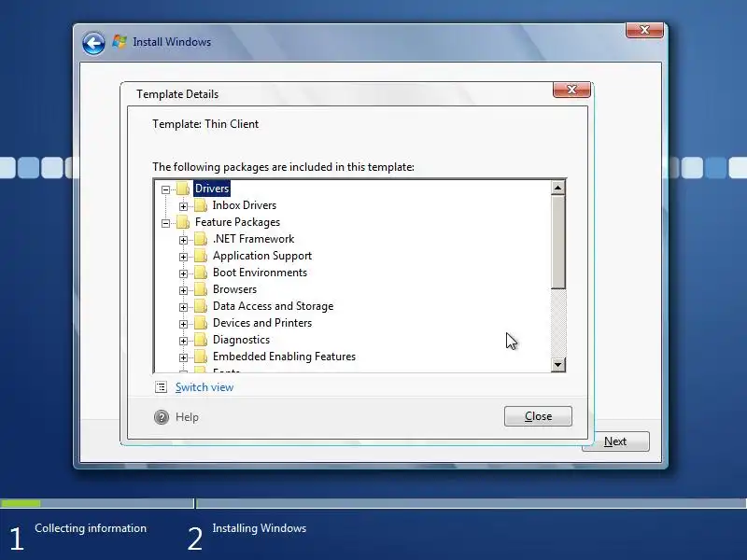The height and width of the screenshot is (560, 747).
Task: Expand the Boot Environments node
Action: pos(183,273)
